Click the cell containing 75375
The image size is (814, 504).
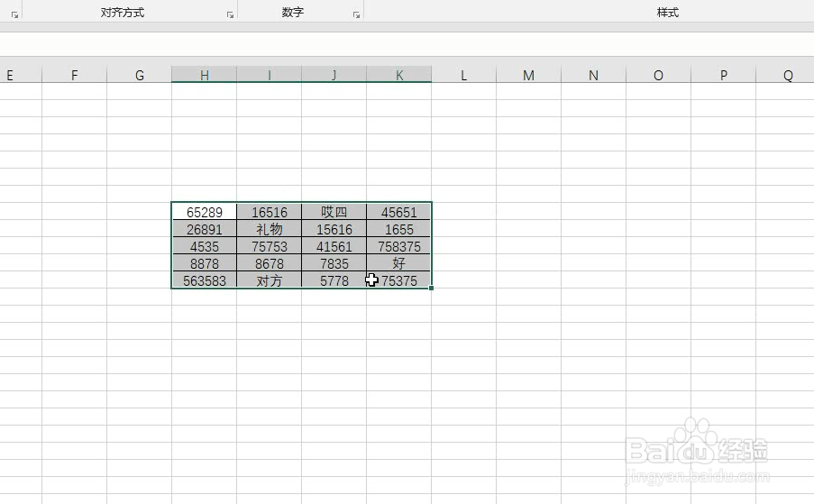coord(398,279)
